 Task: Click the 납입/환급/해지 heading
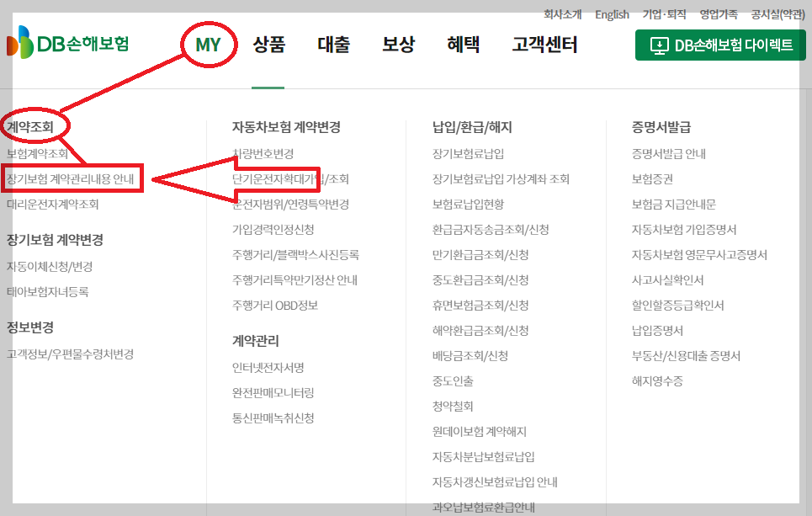(472, 127)
